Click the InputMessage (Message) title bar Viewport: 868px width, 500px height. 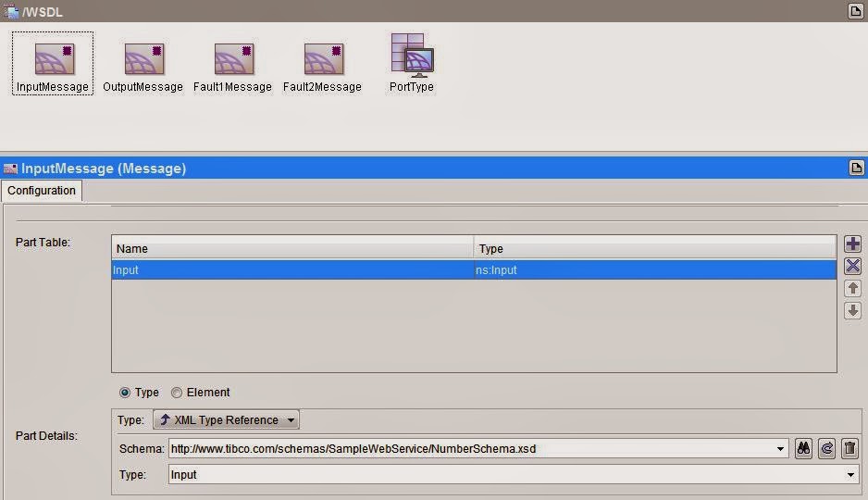tap(434, 168)
